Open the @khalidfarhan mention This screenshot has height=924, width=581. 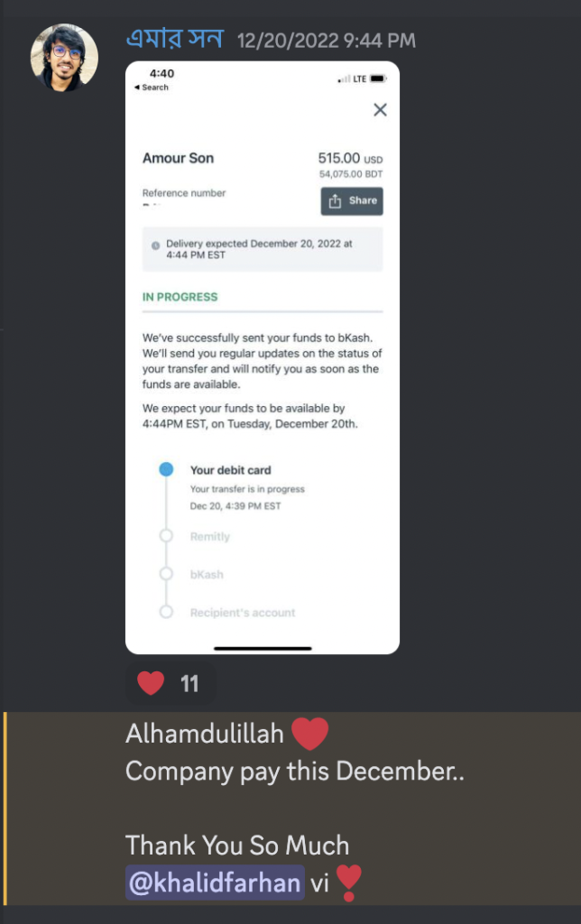[215, 882]
